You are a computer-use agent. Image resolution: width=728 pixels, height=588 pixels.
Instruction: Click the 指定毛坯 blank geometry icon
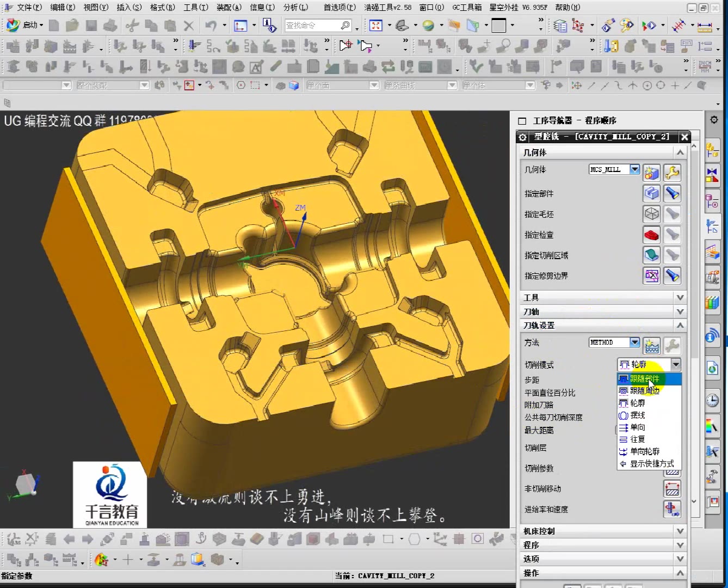pos(651,214)
